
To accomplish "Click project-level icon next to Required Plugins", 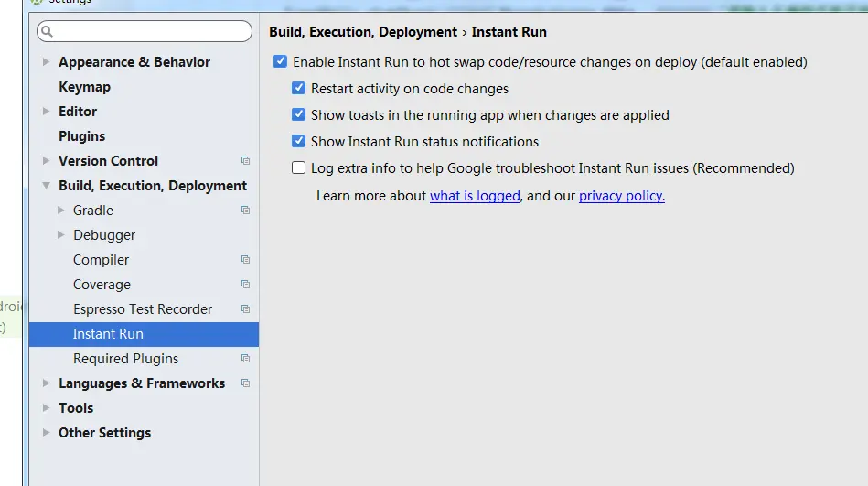I will pyautogui.click(x=245, y=359).
